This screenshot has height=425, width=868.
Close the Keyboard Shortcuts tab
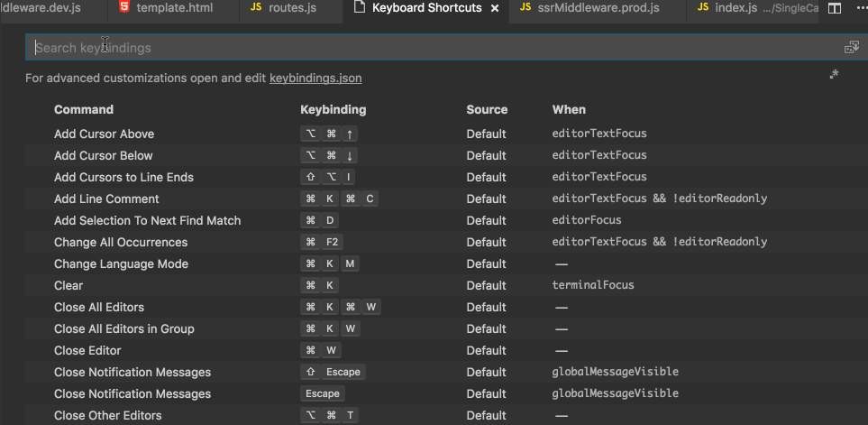(x=495, y=8)
